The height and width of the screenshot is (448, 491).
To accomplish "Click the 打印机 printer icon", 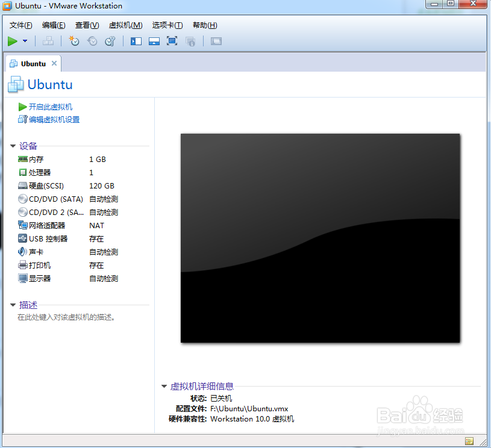I will coord(22,265).
